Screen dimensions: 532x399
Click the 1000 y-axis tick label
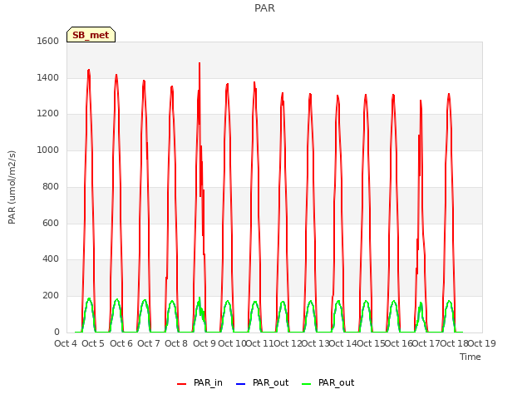(48, 150)
